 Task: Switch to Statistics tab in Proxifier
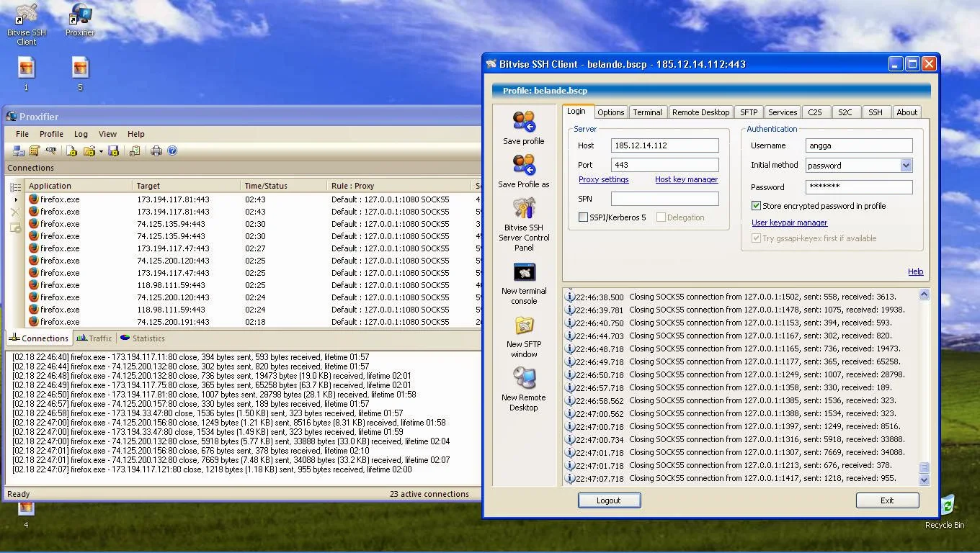pyautogui.click(x=143, y=338)
